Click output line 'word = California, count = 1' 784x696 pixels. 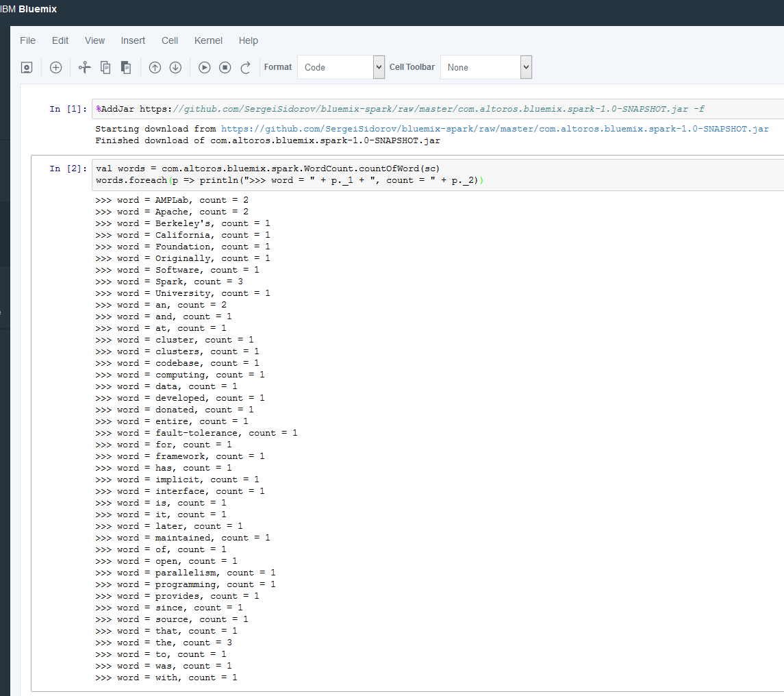pyautogui.click(x=183, y=235)
